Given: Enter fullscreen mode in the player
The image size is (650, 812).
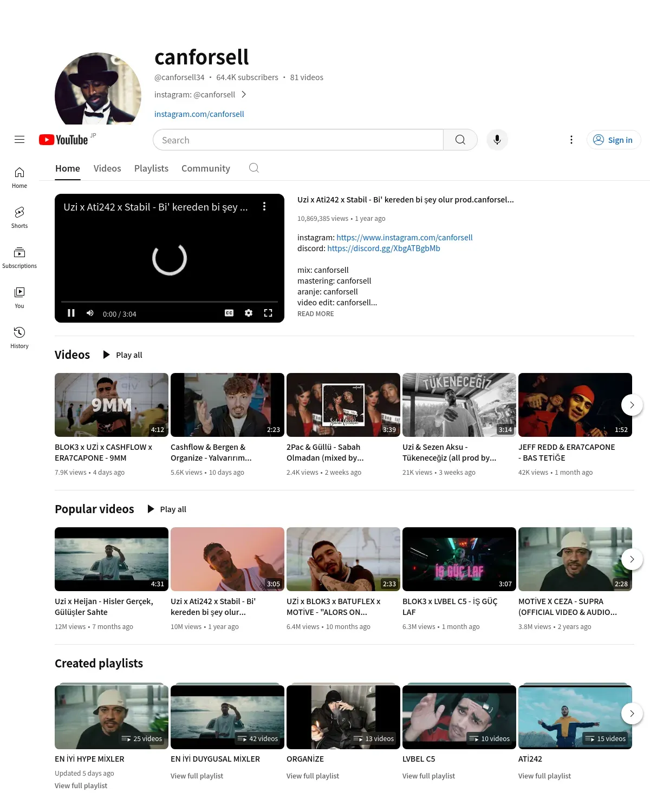Looking at the screenshot, I should coord(268,313).
